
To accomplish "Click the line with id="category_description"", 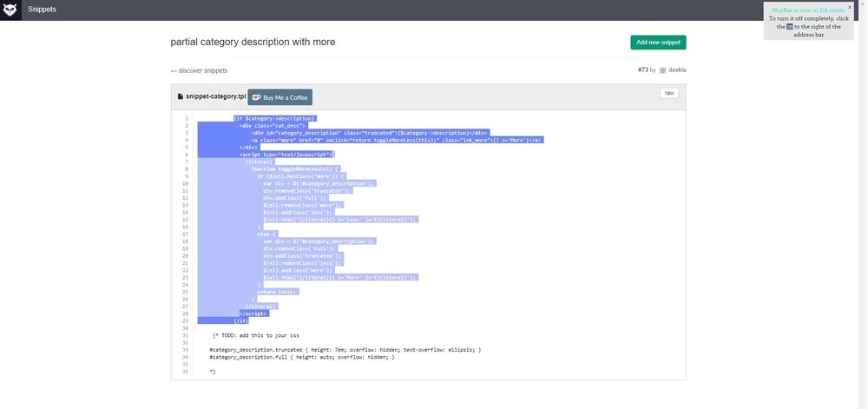I will [x=370, y=133].
